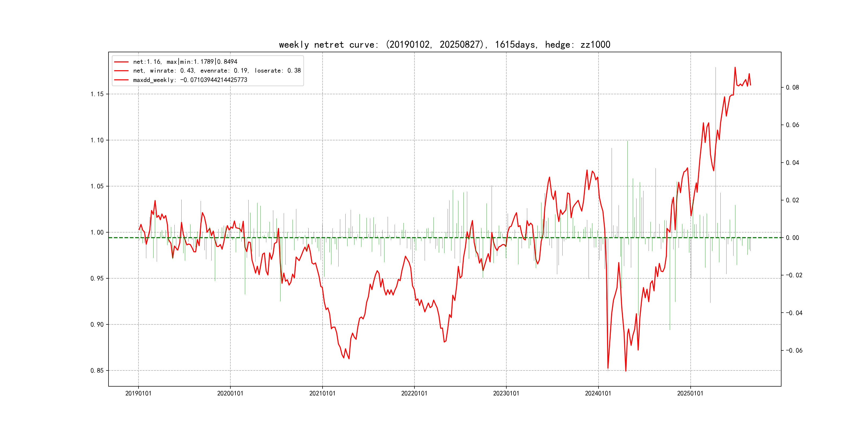Click the 20250101 x-axis label
This screenshot has width=868, height=434.
[690, 393]
